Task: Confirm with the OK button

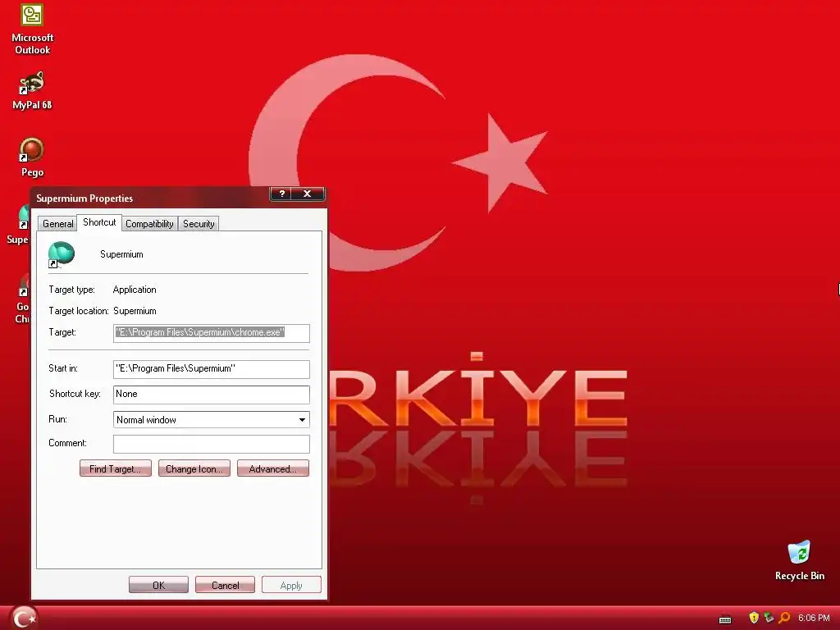Action: (x=158, y=585)
